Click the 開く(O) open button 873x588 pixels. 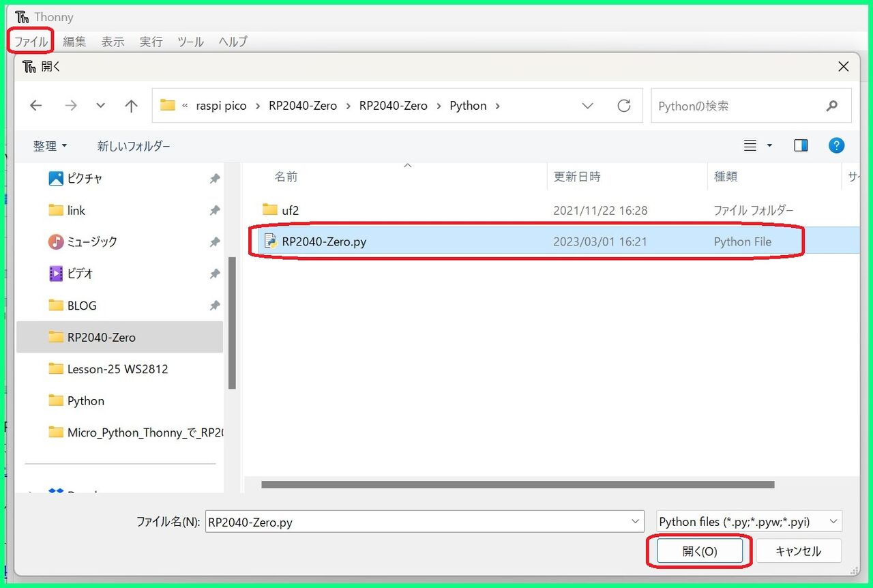[700, 552]
